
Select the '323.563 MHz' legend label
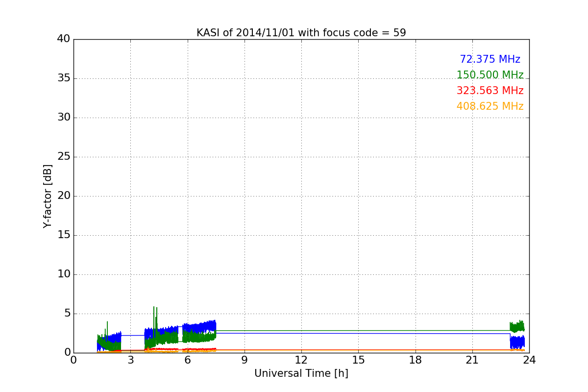490,91
